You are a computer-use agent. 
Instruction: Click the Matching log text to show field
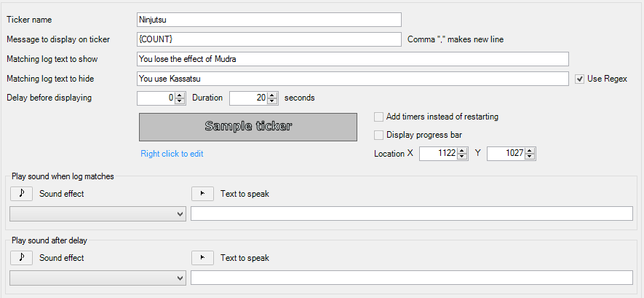(352, 59)
